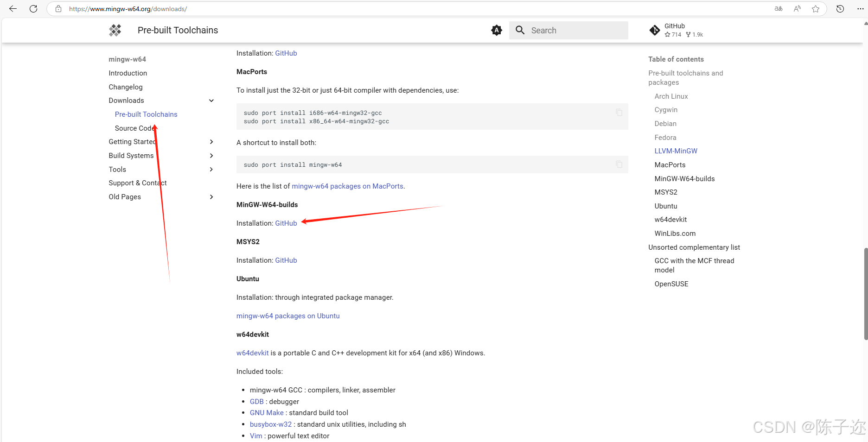Image resolution: width=868 pixels, height=442 pixels.
Task: Click the magnifier search icon
Action: point(520,30)
